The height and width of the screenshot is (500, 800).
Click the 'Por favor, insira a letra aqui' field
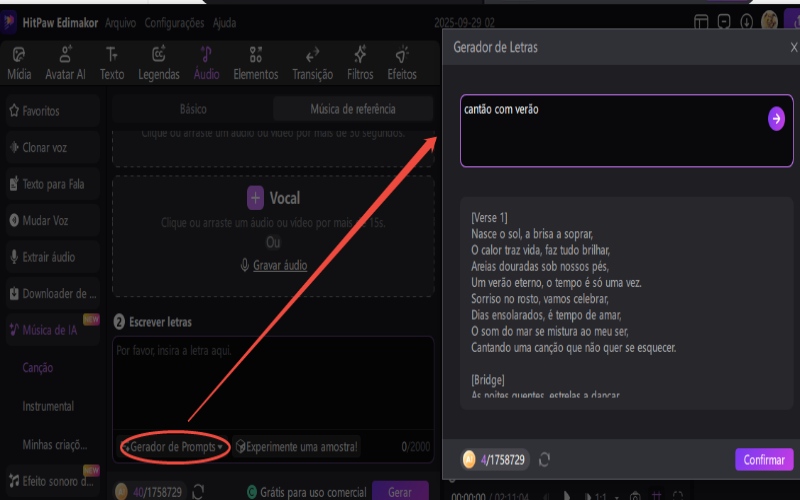(x=273, y=383)
